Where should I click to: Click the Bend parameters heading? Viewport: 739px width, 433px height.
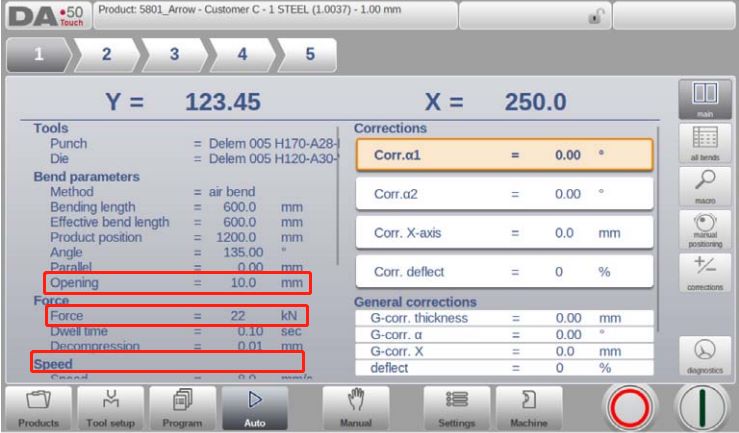point(87,177)
